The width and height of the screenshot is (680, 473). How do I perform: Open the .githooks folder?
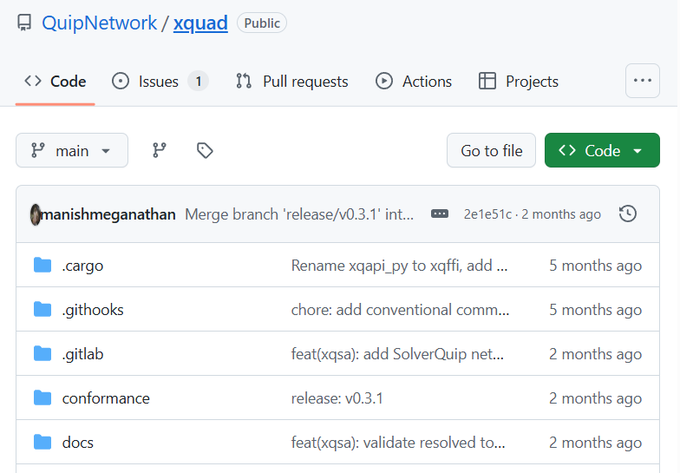point(93,310)
